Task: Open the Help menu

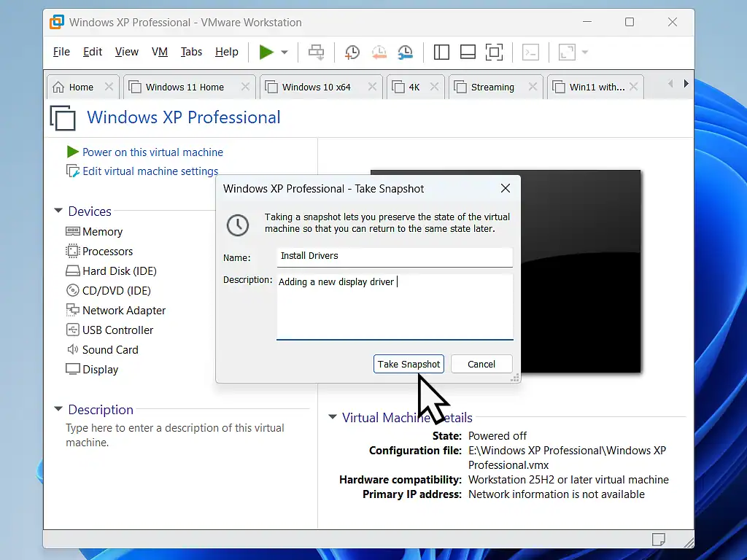Action: [x=226, y=52]
